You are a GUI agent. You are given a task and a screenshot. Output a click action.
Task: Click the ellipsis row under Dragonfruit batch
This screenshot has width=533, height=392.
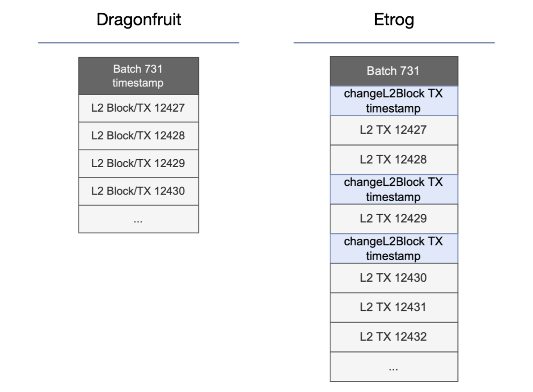pos(138,219)
